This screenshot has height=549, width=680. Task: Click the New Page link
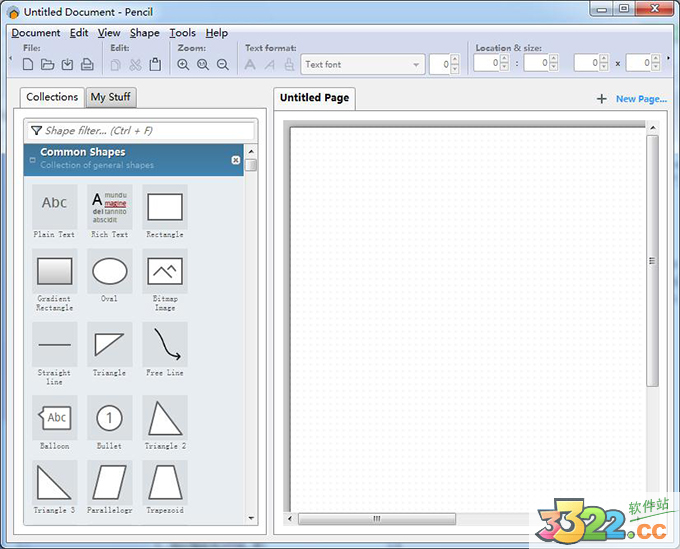[640, 99]
